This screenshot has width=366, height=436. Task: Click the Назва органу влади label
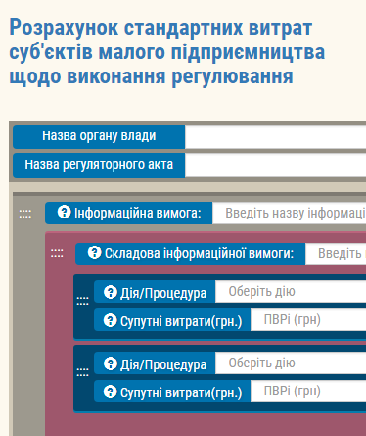click(x=99, y=136)
